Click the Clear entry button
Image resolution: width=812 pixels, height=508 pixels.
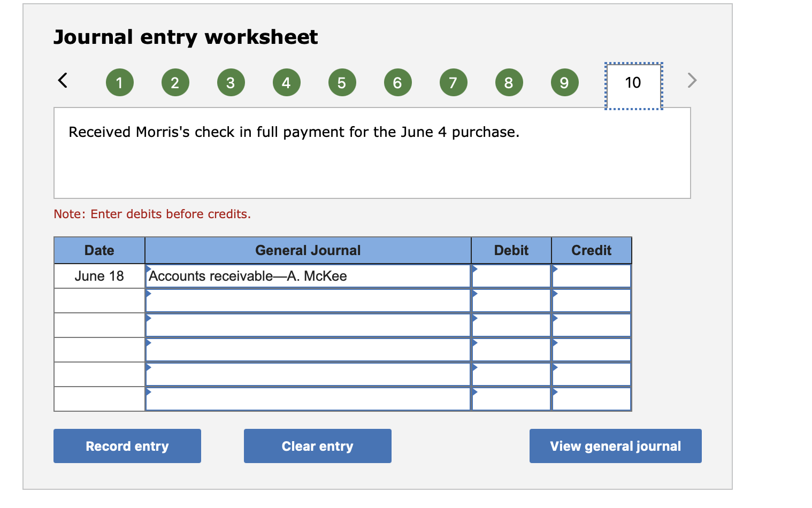pyautogui.click(x=318, y=446)
